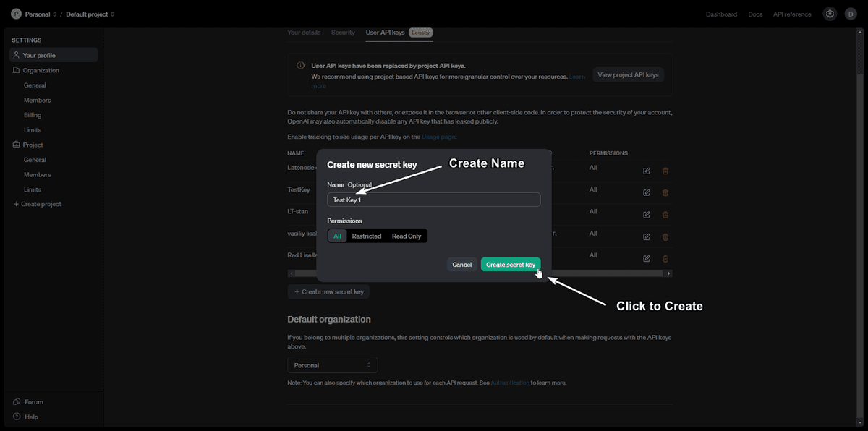The image size is (868, 431).
Task: Select the All permissions option
Action: 337,236
